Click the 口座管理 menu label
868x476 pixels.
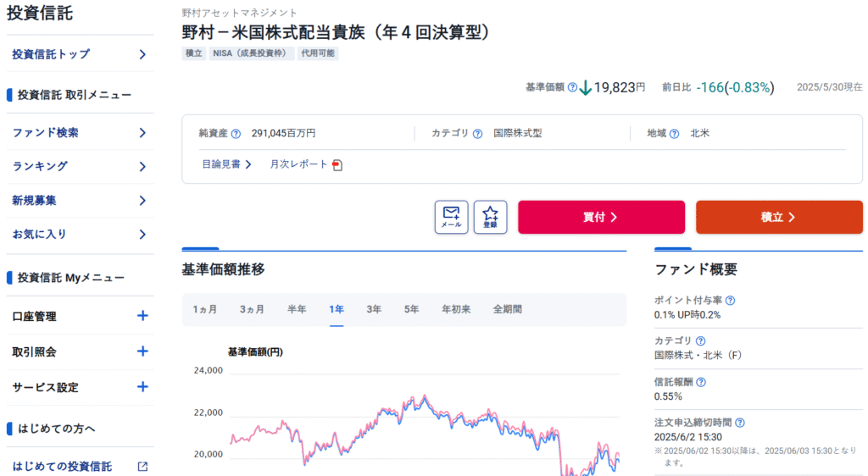(34, 316)
